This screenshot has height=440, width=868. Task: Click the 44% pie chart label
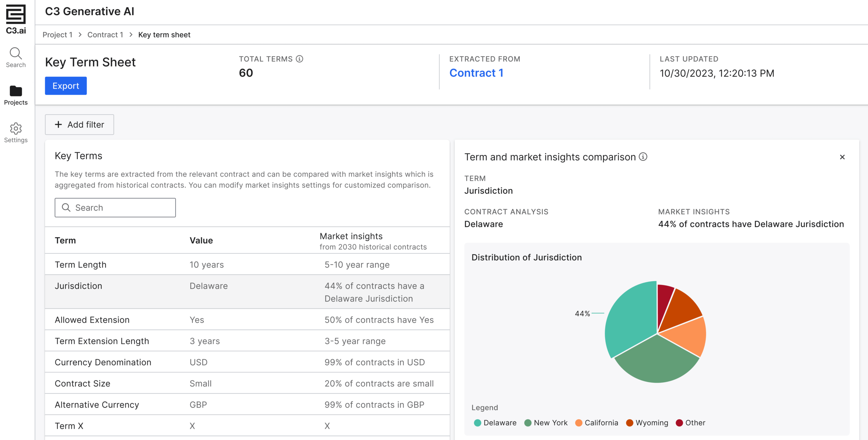click(582, 313)
